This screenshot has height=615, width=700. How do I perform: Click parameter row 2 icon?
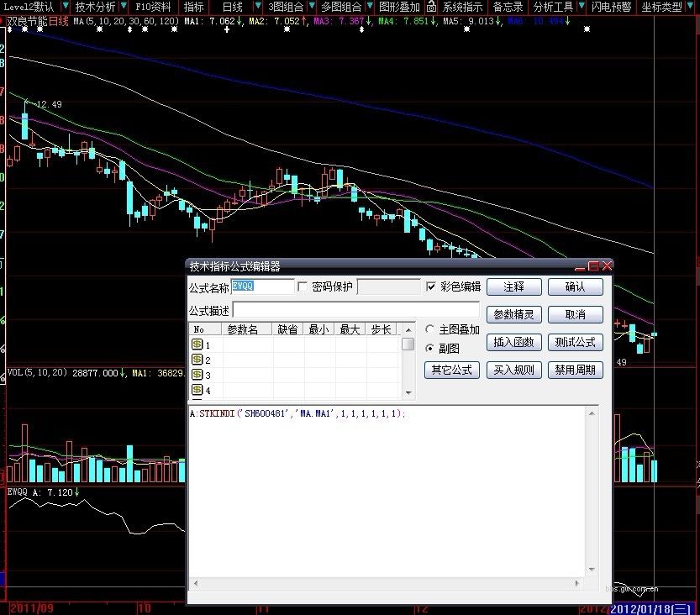(197, 360)
